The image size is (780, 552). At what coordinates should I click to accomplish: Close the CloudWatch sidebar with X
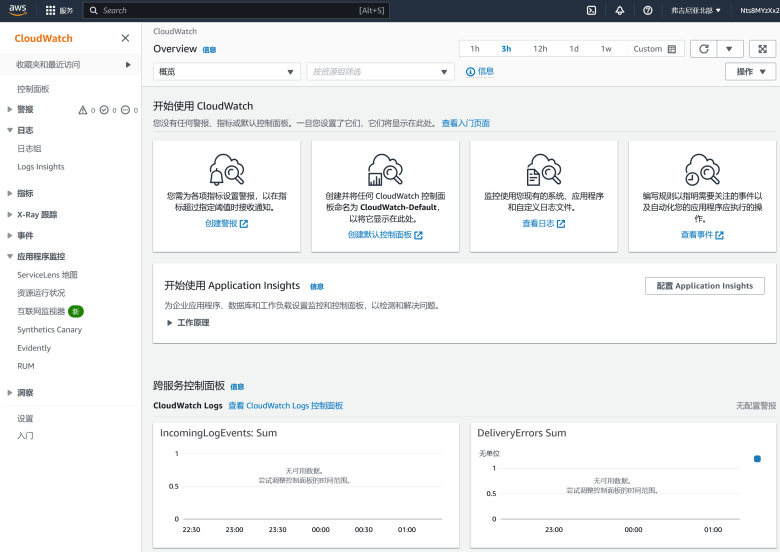click(x=125, y=38)
